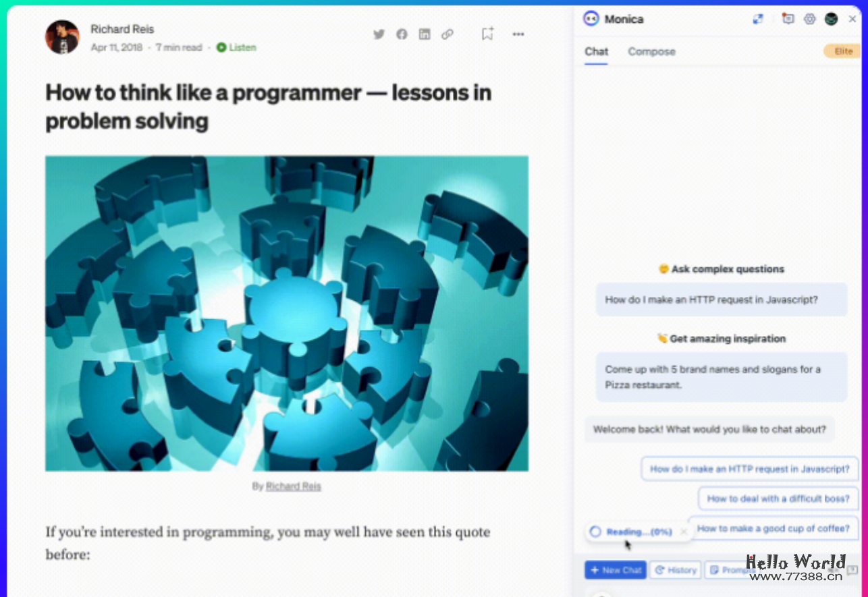Open Monica account avatar
Viewport: 868px width, 597px height.
[x=832, y=19]
